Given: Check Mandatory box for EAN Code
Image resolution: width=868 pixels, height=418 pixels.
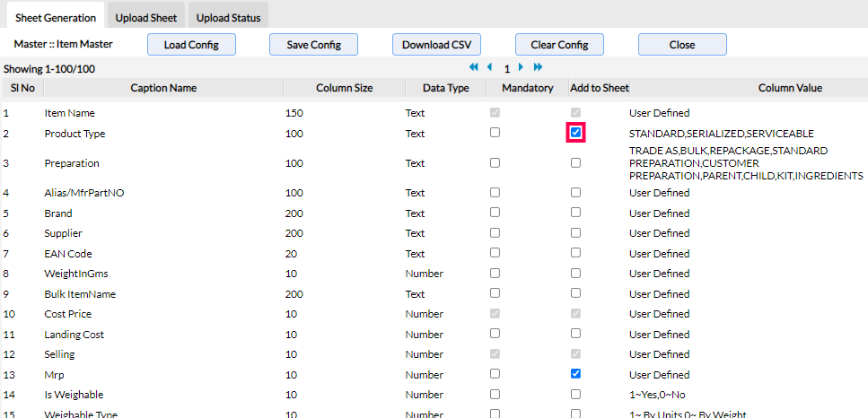Looking at the screenshot, I should (495, 253).
